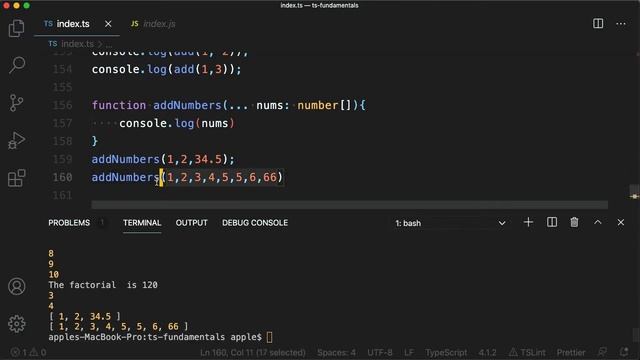The width and height of the screenshot is (640, 360).
Task: Open Run and Debug view
Action: coord(17,140)
